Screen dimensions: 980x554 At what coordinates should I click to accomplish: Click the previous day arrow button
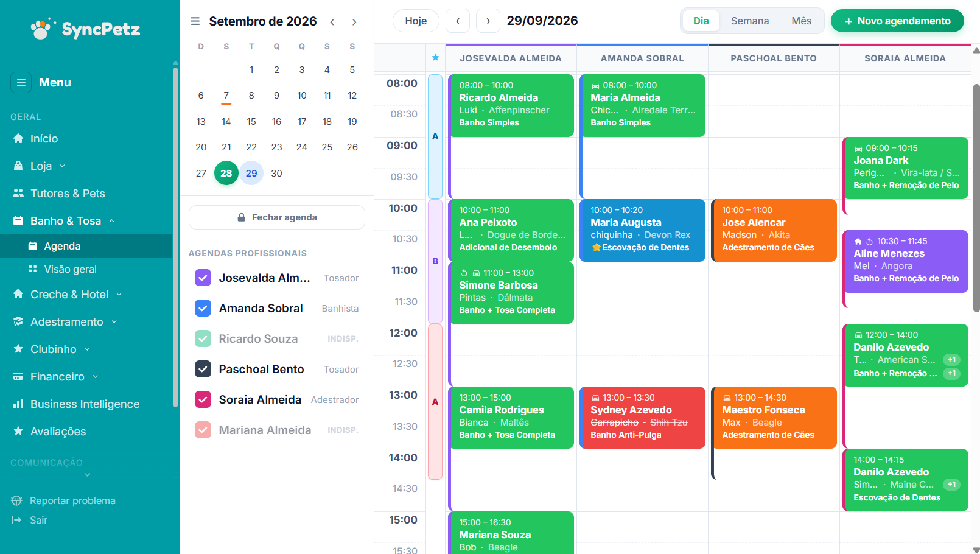tap(458, 21)
